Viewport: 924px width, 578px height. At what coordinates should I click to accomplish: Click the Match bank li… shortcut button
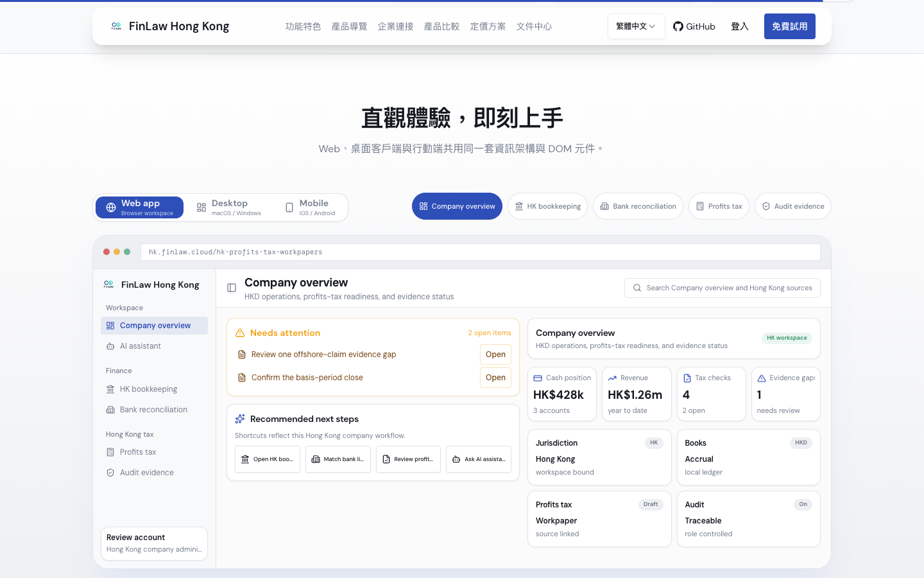(x=338, y=459)
